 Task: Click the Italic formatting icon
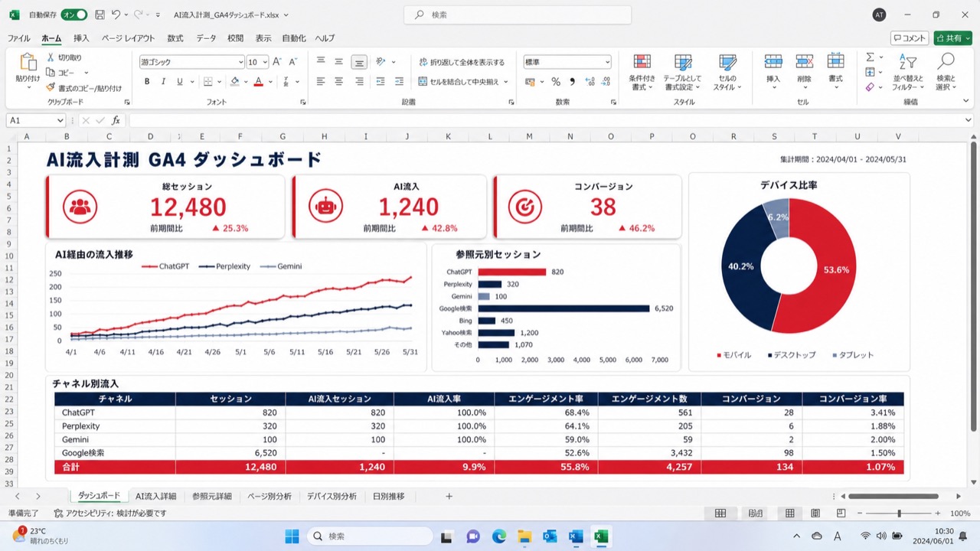click(163, 82)
